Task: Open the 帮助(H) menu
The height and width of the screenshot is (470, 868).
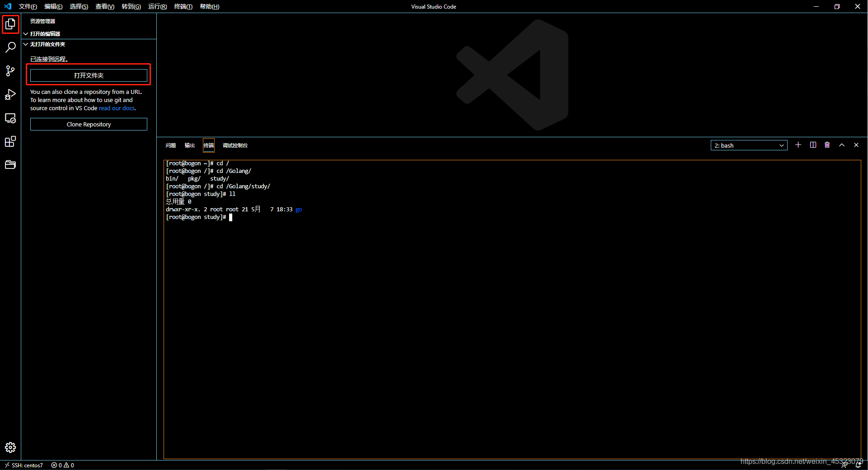Action: pyautogui.click(x=210, y=6)
